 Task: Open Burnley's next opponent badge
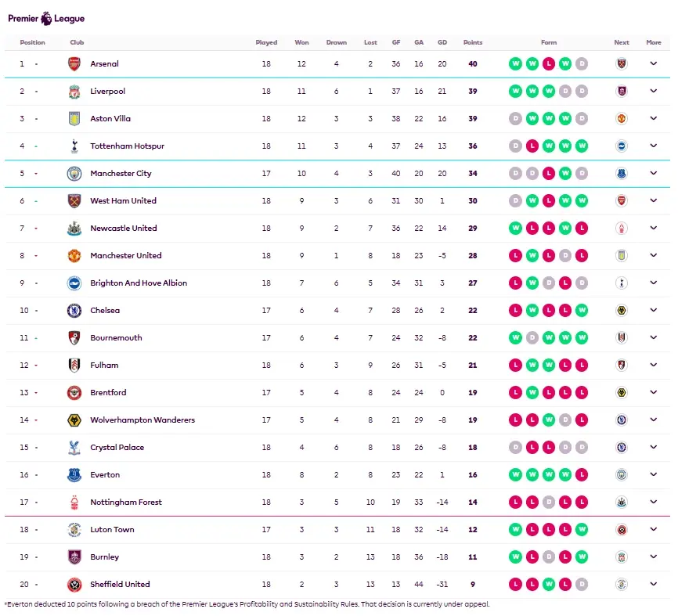(x=622, y=557)
